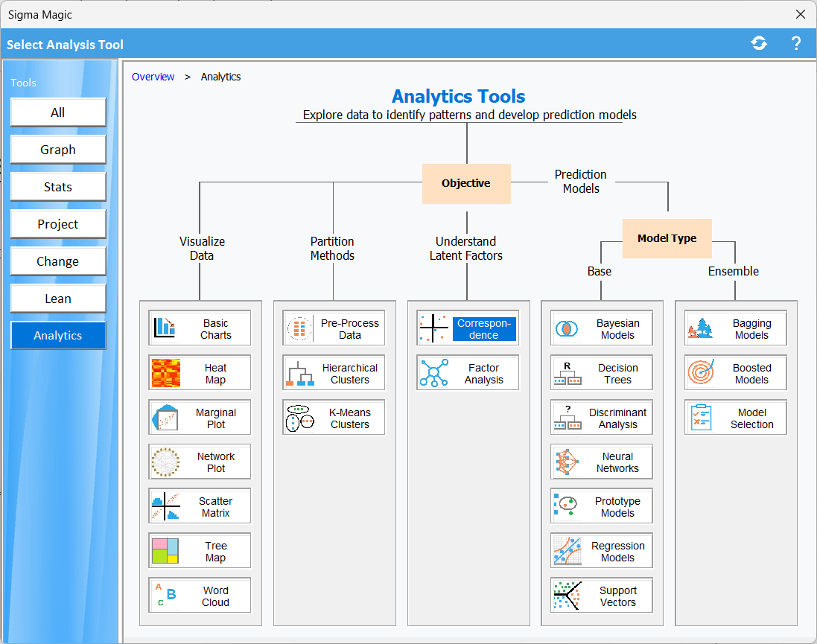Open the Scatter Matrix icon
817x644 pixels.
tap(165, 506)
